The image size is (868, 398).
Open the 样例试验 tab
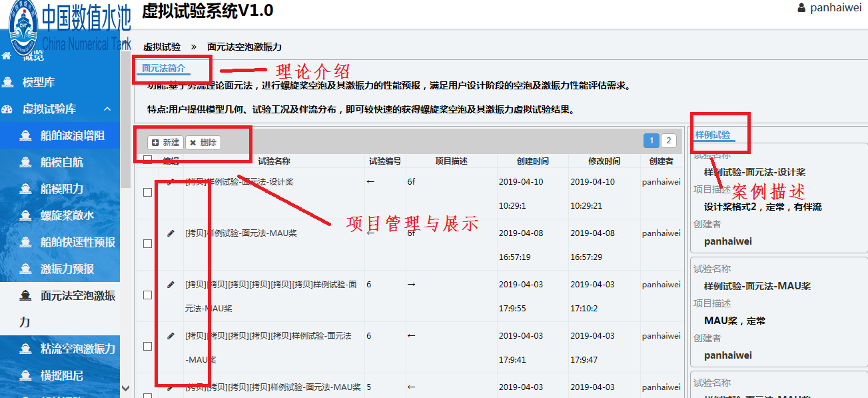click(x=713, y=135)
